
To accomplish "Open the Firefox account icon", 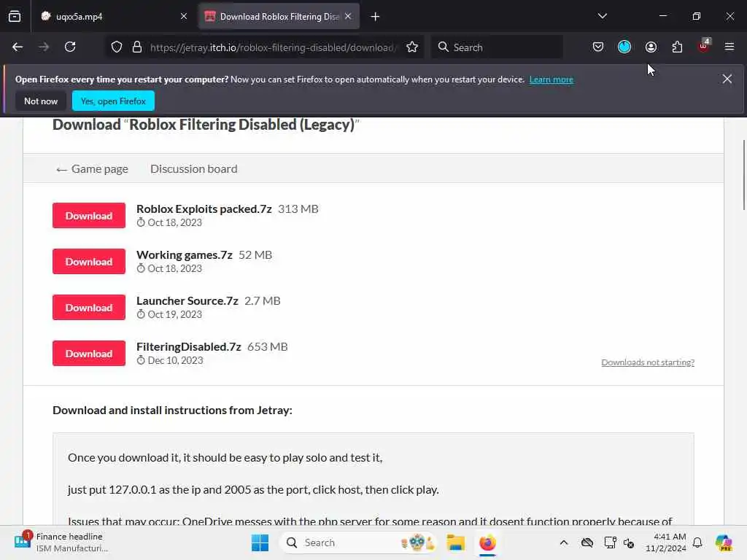I will (651, 47).
